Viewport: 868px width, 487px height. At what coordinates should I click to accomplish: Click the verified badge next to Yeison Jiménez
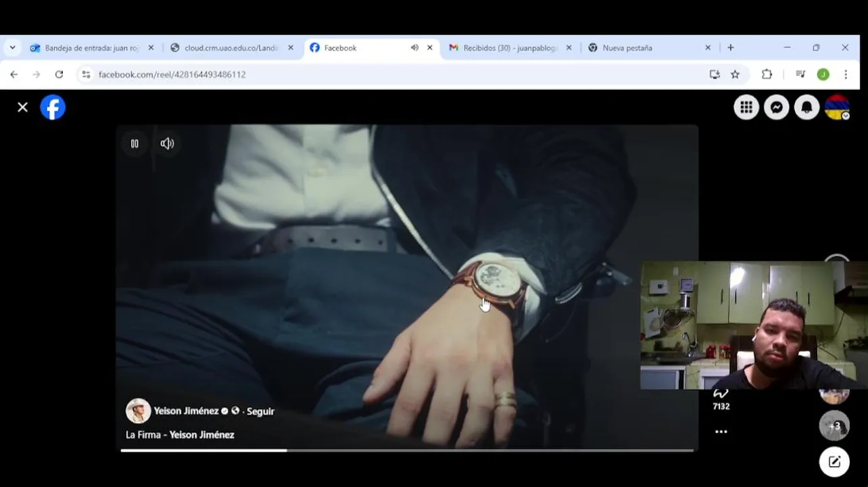pos(224,411)
